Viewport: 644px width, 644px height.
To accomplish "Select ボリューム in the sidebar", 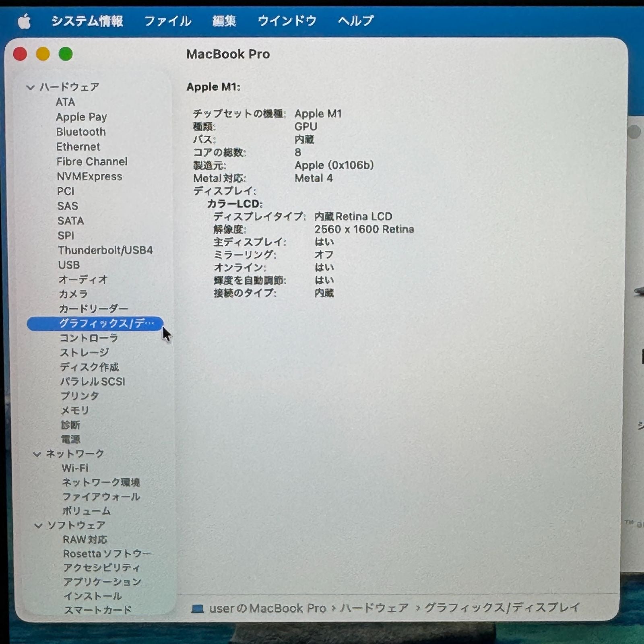I will (87, 511).
